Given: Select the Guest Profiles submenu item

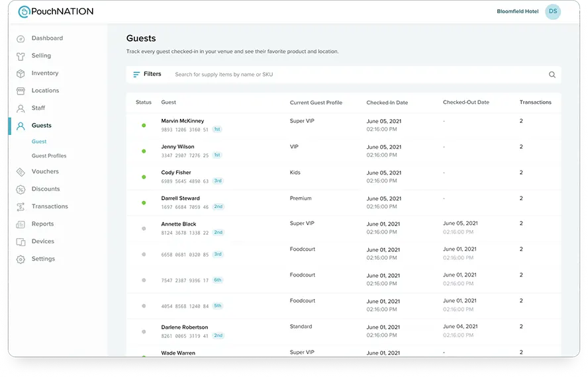Looking at the screenshot, I should coord(49,156).
